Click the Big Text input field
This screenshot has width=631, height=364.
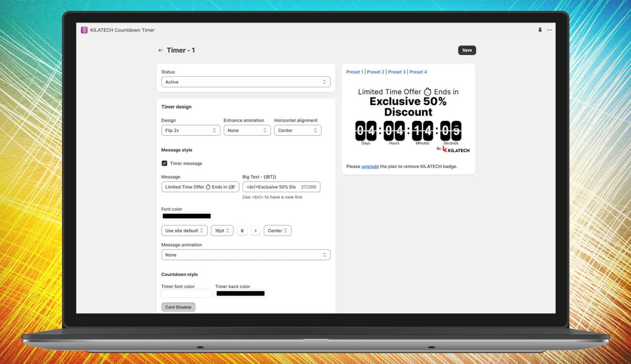click(x=281, y=187)
